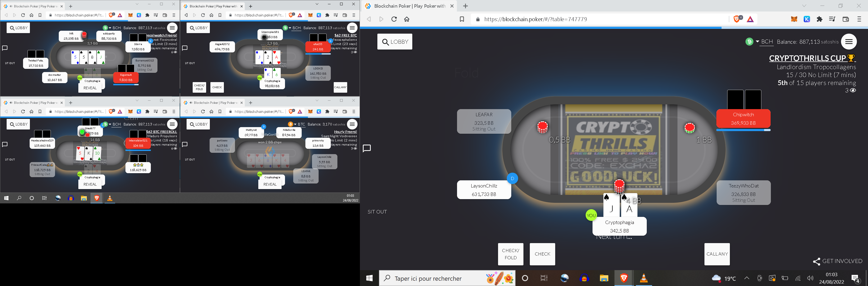This screenshot has width=868, height=286.
Task: Open media playlist control in CRYPTOTHRILLS CUP window
Action: pos(832,19)
